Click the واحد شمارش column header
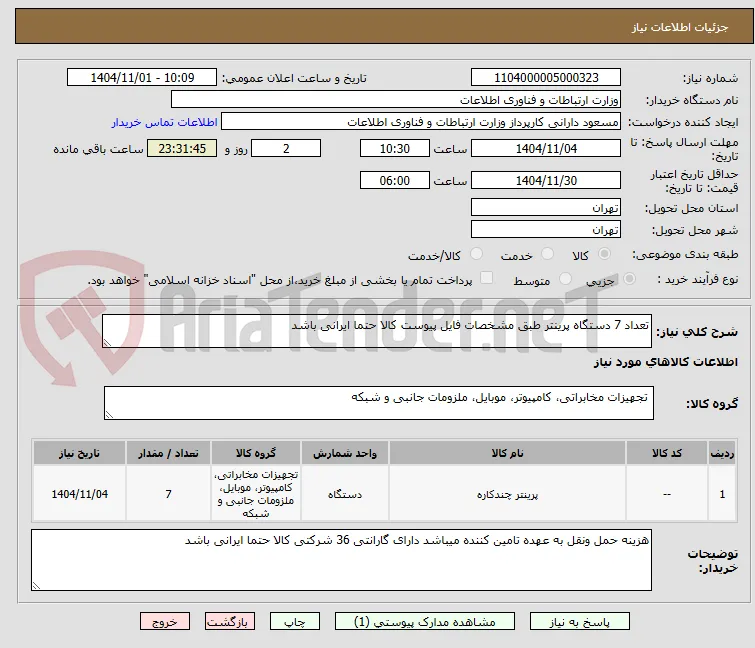Screen dimensions: 755x648 [345, 453]
